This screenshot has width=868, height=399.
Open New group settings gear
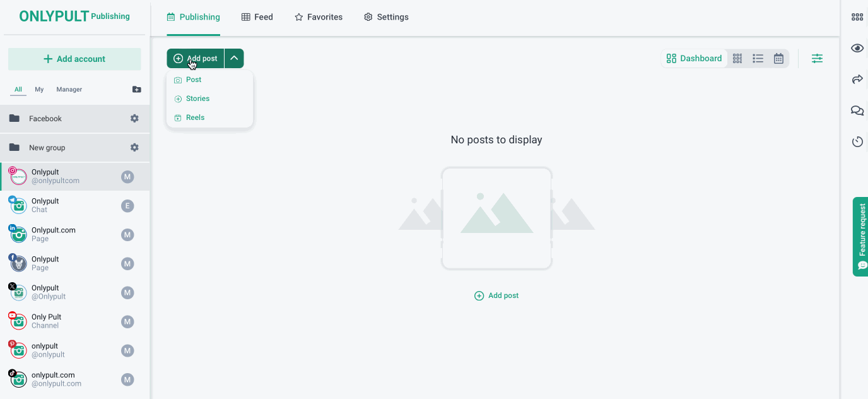[134, 148]
